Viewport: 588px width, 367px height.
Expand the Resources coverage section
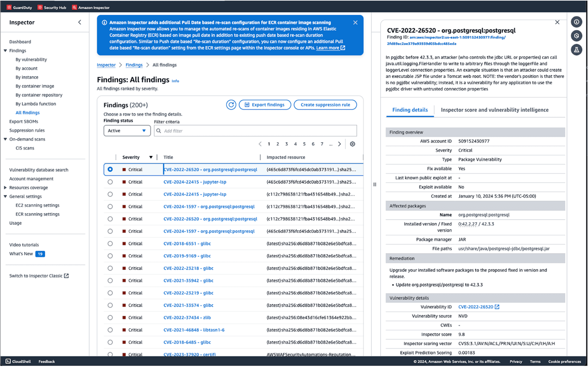[x=5, y=187]
